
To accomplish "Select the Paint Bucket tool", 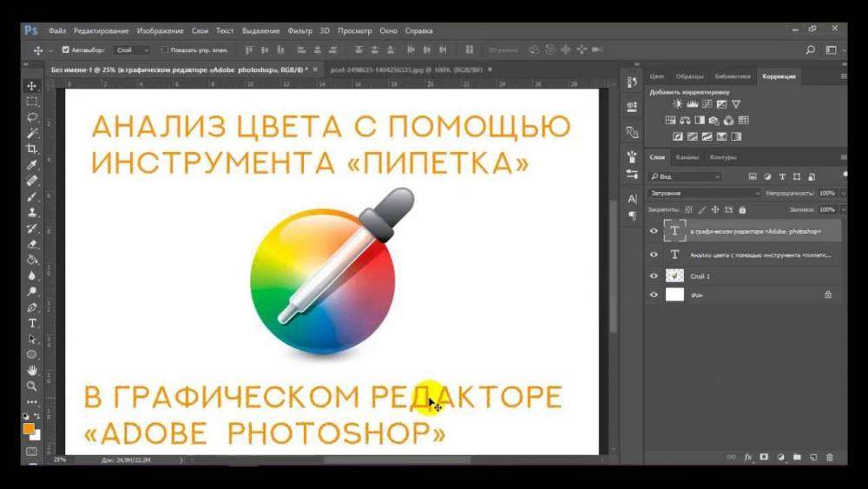I will coord(31,260).
